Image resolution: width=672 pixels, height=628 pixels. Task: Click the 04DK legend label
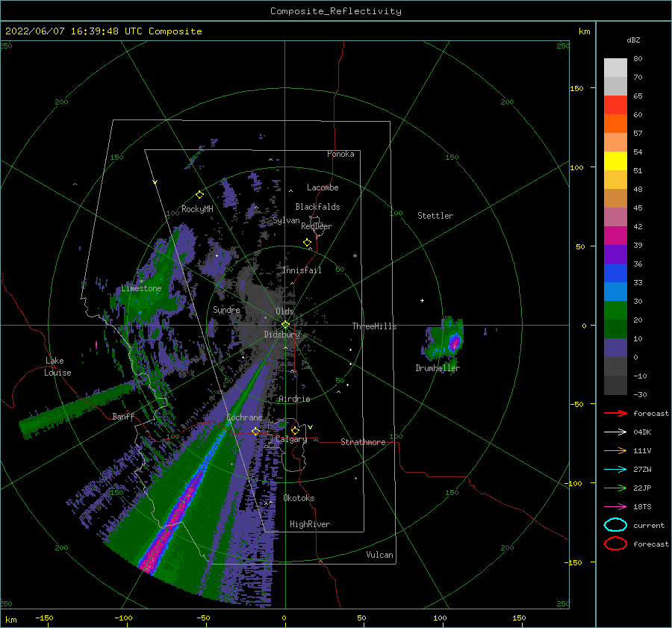pyautogui.click(x=642, y=432)
